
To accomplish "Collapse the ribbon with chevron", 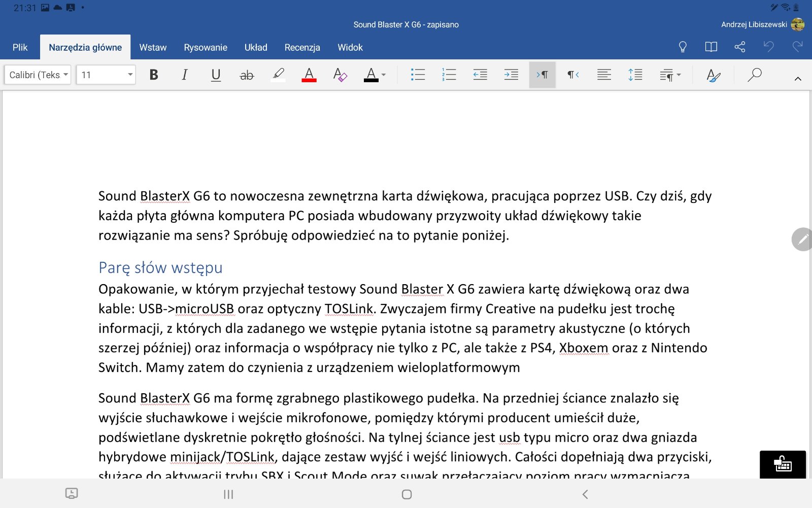I will (798, 79).
